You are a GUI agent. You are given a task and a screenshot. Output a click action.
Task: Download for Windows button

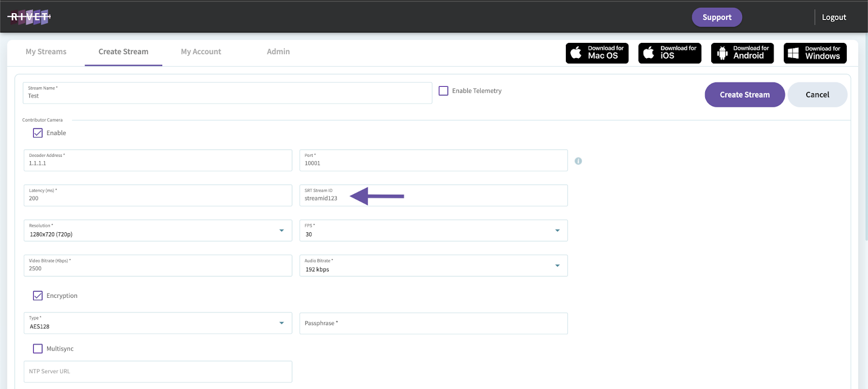pos(815,53)
